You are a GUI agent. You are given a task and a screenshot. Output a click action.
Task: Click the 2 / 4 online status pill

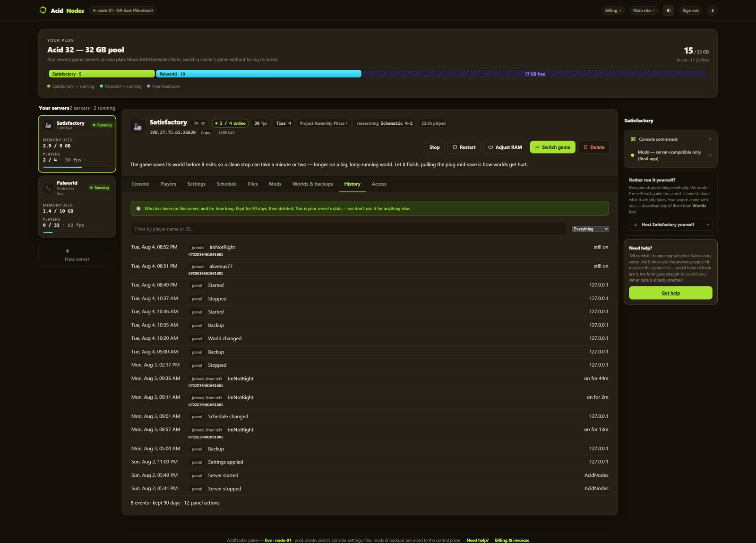click(230, 123)
